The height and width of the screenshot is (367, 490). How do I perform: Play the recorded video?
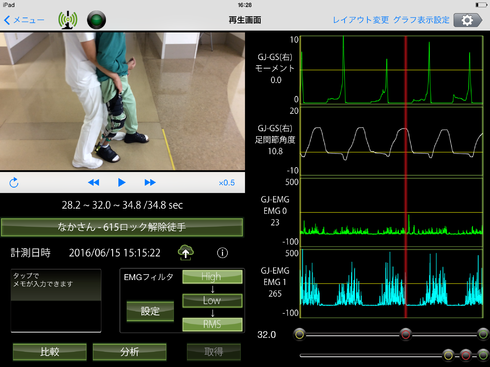click(122, 183)
